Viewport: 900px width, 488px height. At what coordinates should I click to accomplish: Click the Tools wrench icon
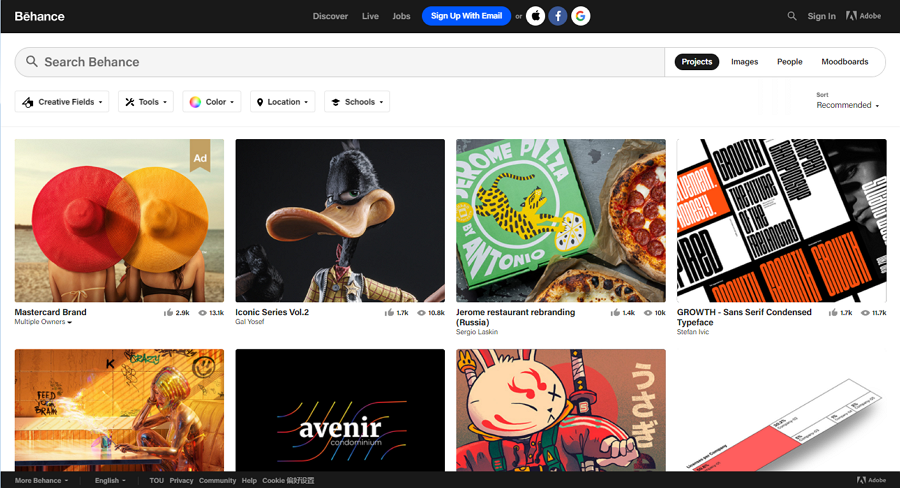coord(130,102)
